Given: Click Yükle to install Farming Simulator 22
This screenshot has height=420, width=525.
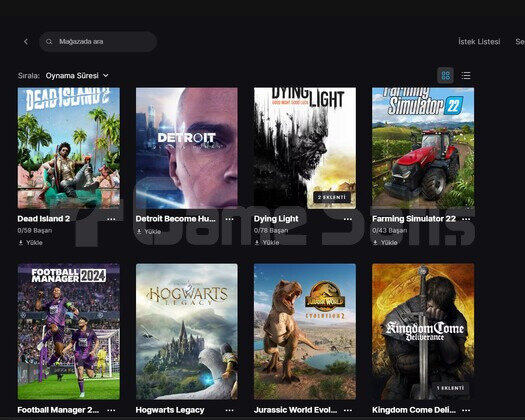Looking at the screenshot, I should pyautogui.click(x=385, y=242).
